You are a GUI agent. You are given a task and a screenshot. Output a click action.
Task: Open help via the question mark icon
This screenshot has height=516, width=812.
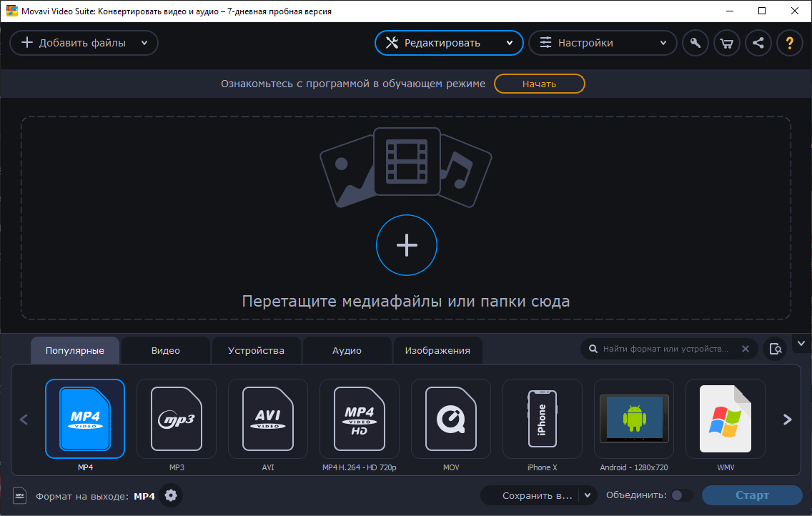click(x=790, y=43)
